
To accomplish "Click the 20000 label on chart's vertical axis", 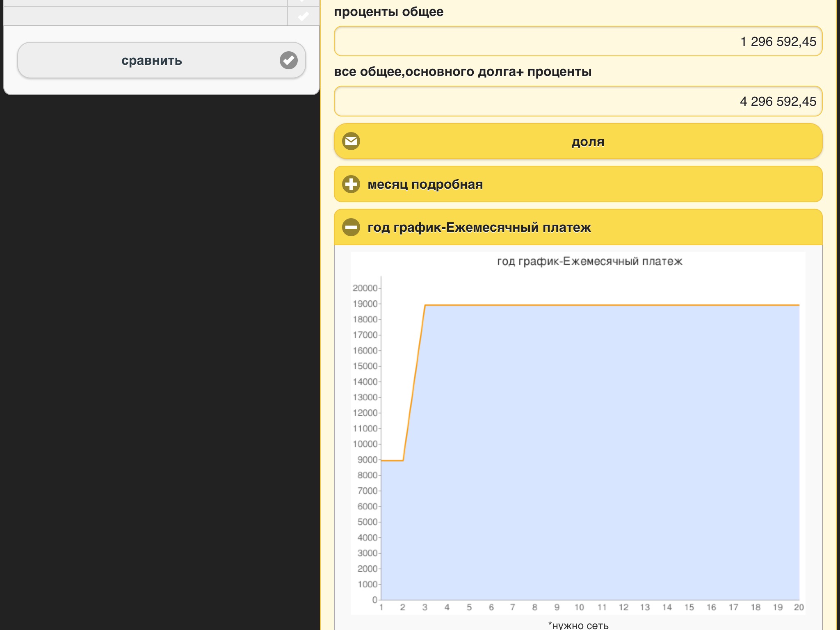I will click(x=365, y=288).
